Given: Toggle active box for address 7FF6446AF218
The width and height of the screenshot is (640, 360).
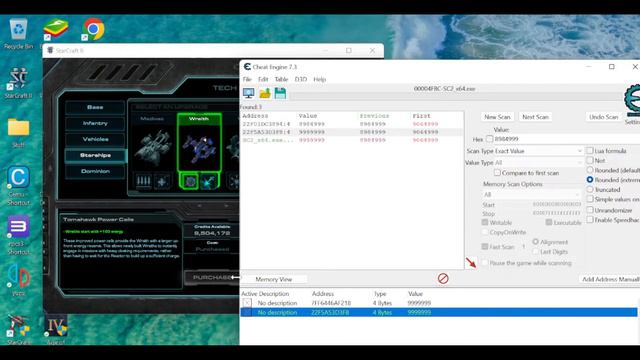Looking at the screenshot, I should tap(247, 303).
